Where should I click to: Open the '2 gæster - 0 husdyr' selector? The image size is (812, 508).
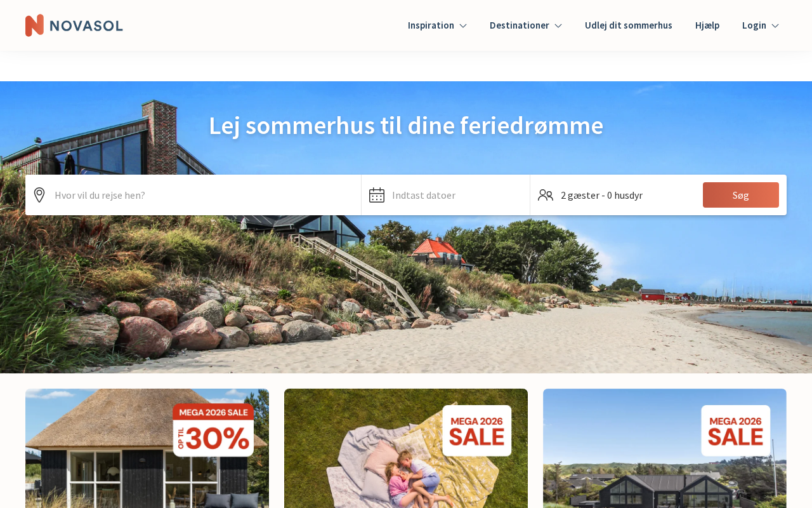(x=613, y=195)
